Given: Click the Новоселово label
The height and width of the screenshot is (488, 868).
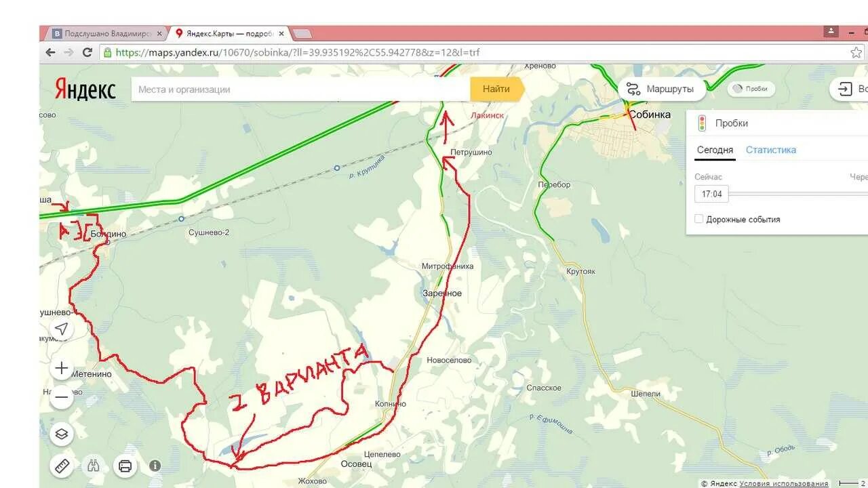Looking at the screenshot, I should click(449, 360).
